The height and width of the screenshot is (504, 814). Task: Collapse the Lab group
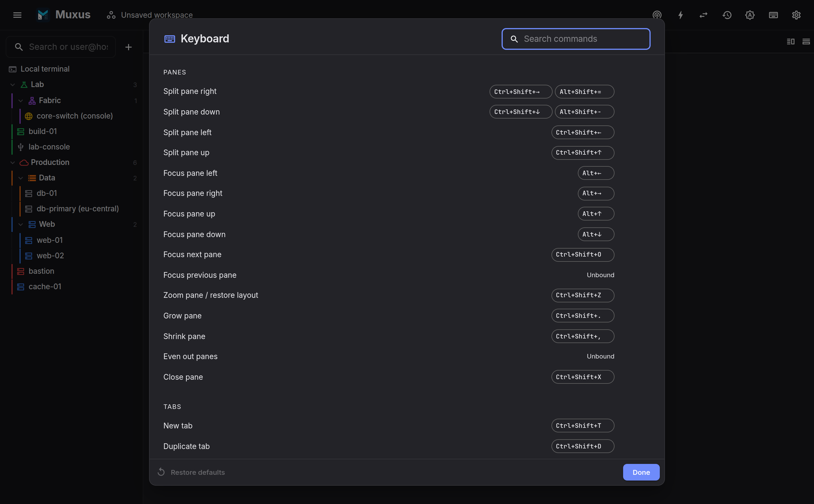[13, 85]
